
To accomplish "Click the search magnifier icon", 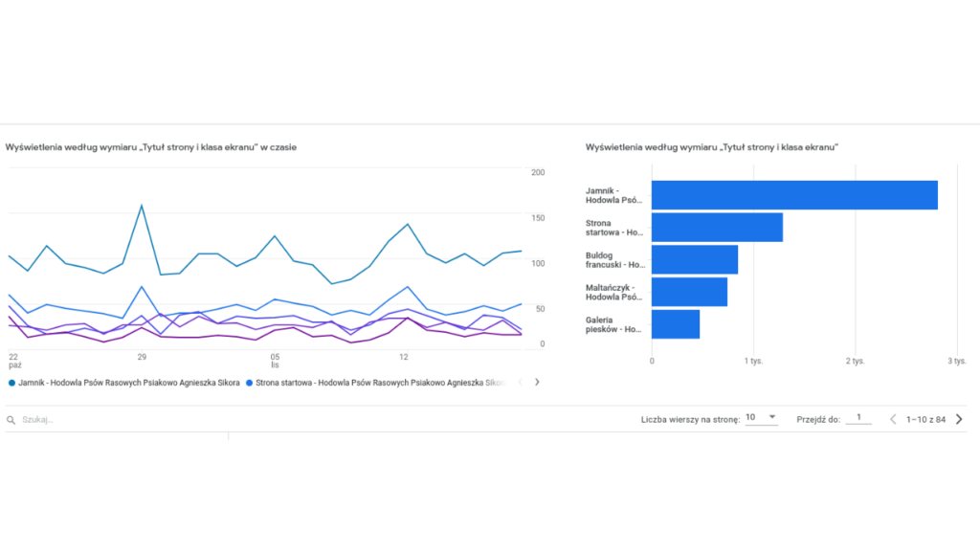I will (x=11, y=419).
